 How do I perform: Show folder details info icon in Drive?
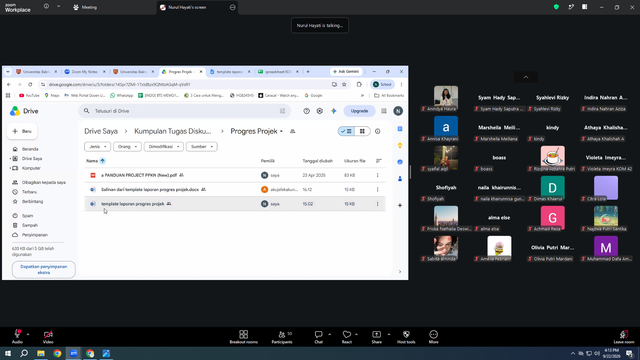point(378,131)
